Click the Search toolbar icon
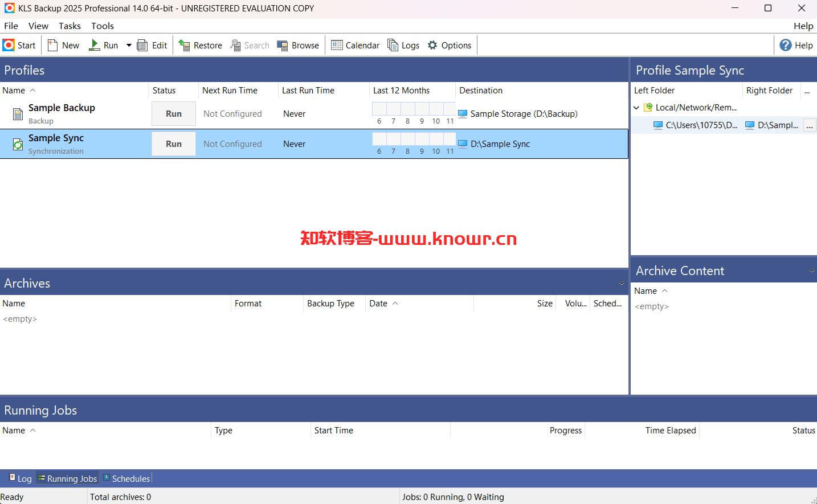817x504 pixels. [x=235, y=45]
